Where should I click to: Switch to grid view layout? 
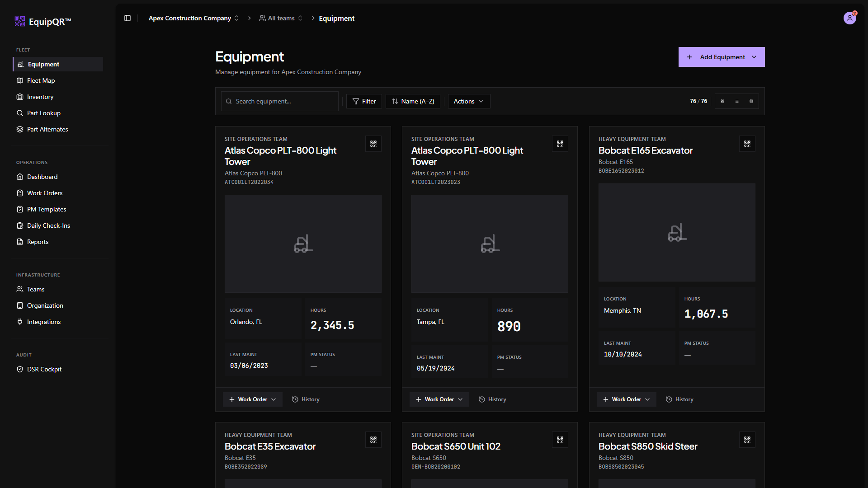click(x=722, y=101)
